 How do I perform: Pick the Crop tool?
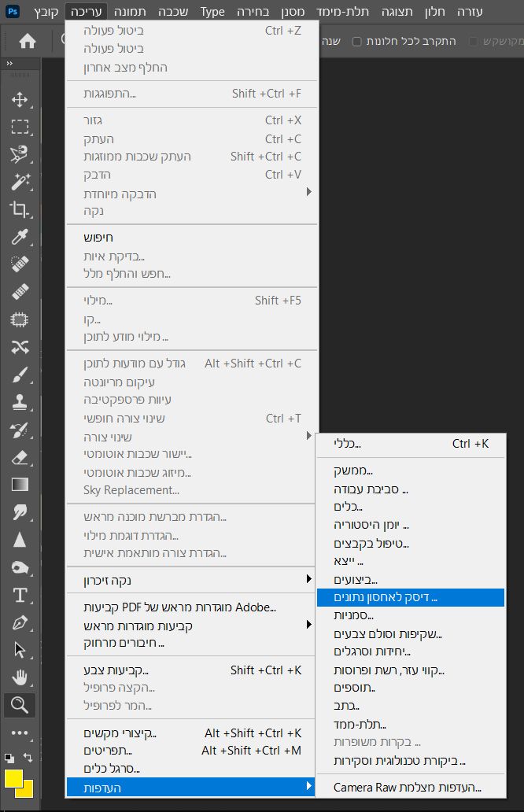click(x=20, y=209)
